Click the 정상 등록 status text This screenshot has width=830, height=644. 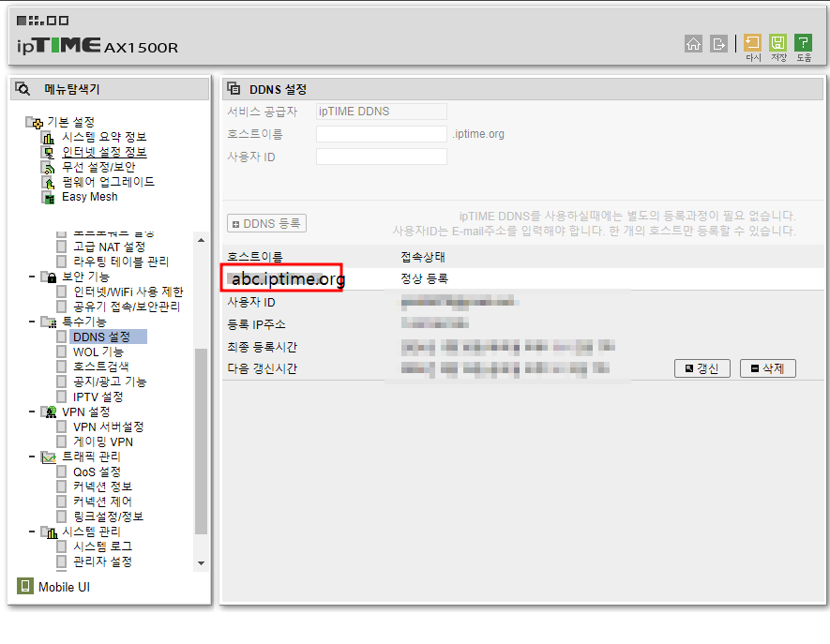(x=424, y=278)
